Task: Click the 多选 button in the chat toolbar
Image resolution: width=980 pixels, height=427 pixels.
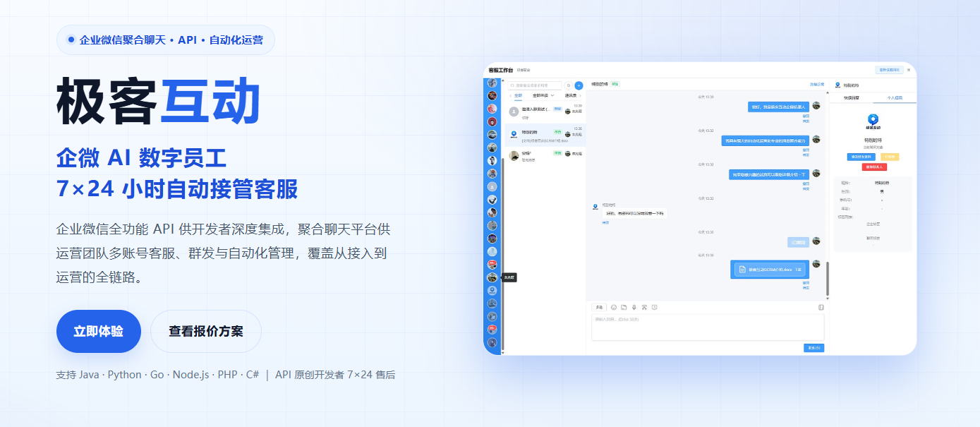Action: 599,307
